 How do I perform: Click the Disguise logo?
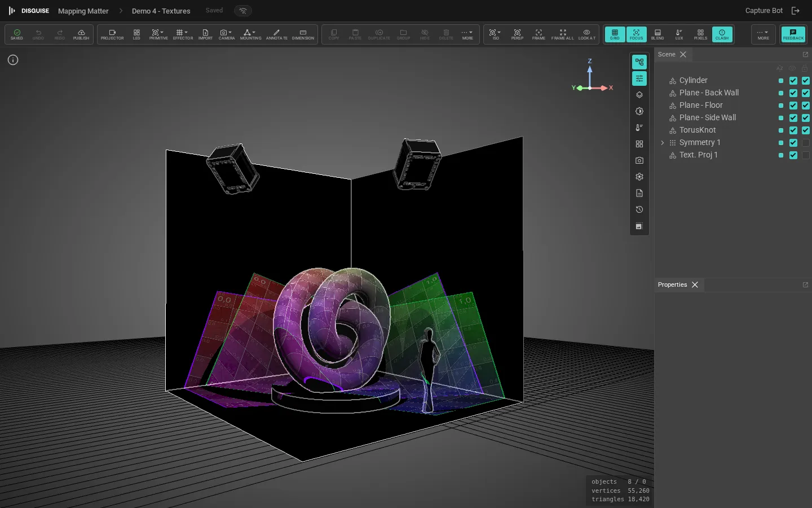tap(29, 11)
